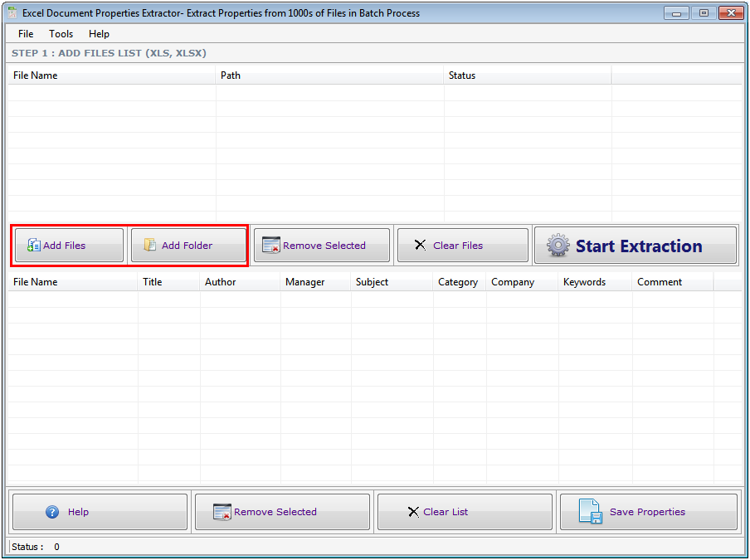Click the Manager column header
Image resolution: width=750 pixels, height=560 pixels.
pyautogui.click(x=316, y=282)
